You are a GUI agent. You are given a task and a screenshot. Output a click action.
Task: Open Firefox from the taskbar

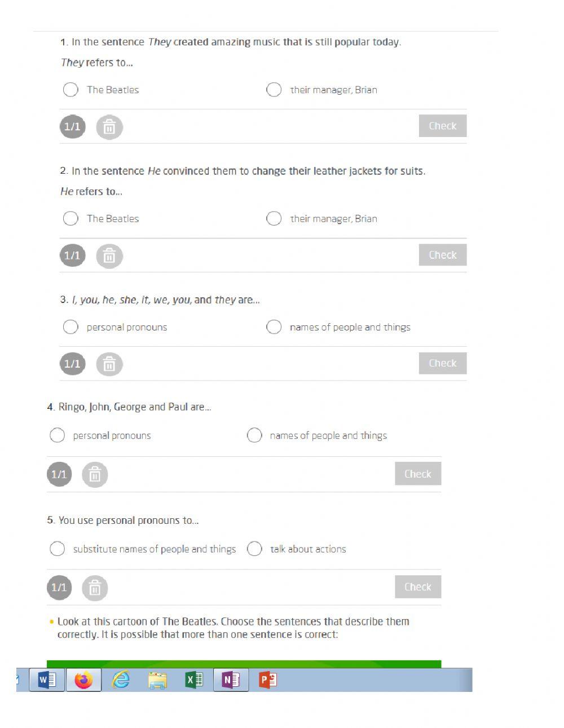83,680
